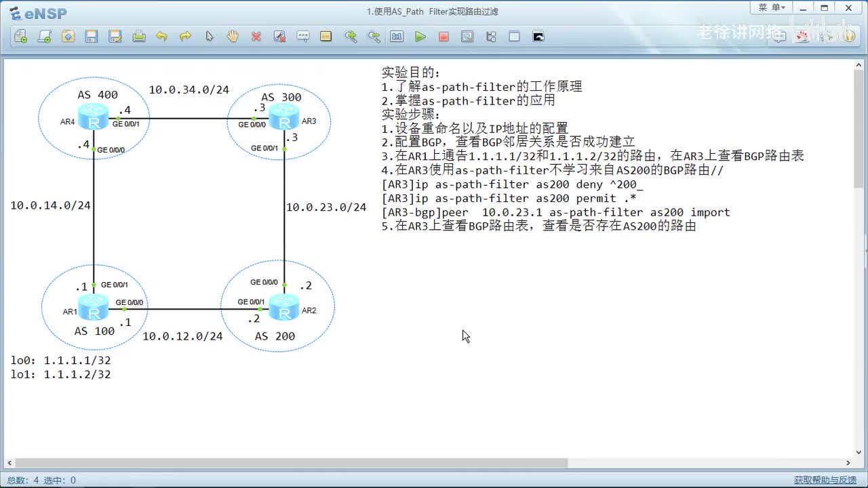
Task: Redo the last undone action
Action: tap(185, 37)
